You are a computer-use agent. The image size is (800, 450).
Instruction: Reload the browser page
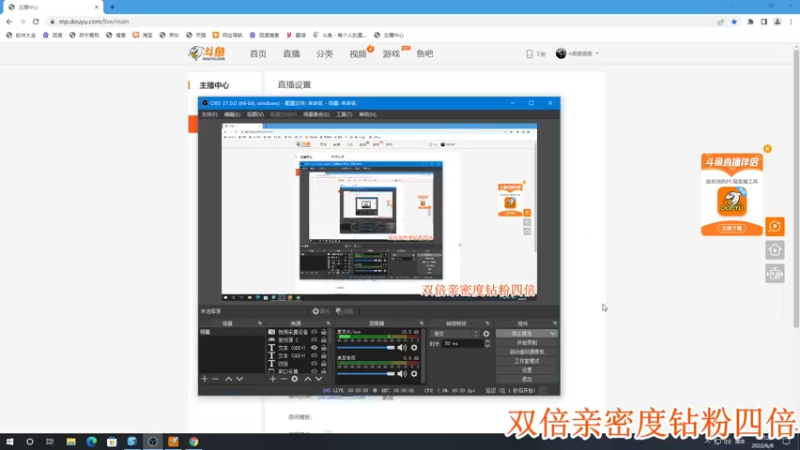point(36,21)
